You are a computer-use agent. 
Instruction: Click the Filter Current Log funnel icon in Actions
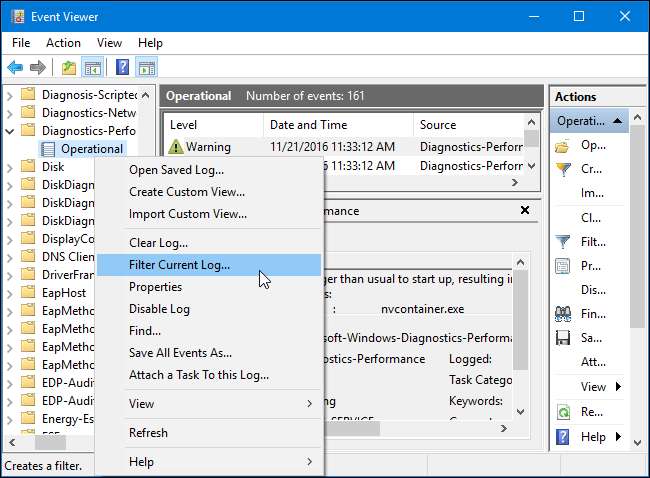pos(563,242)
